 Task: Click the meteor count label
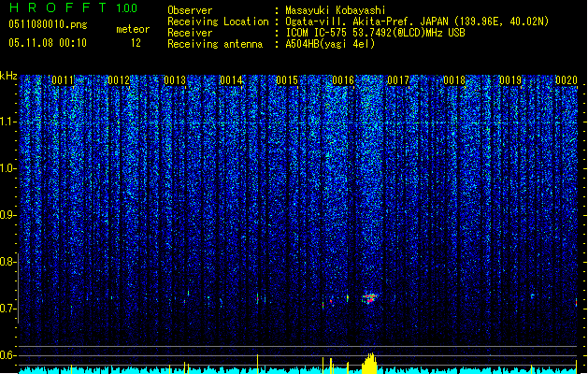click(x=133, y=29)
